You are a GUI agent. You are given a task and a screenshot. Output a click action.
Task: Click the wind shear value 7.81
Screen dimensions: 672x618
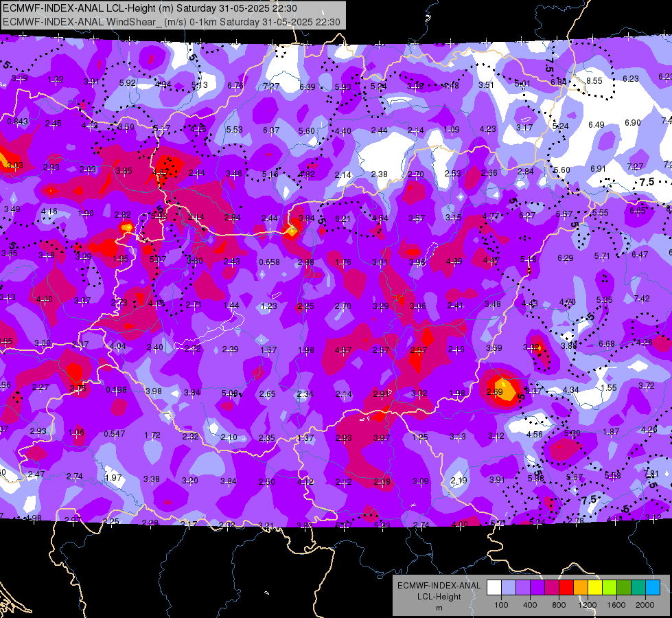[x=651, y=474]
